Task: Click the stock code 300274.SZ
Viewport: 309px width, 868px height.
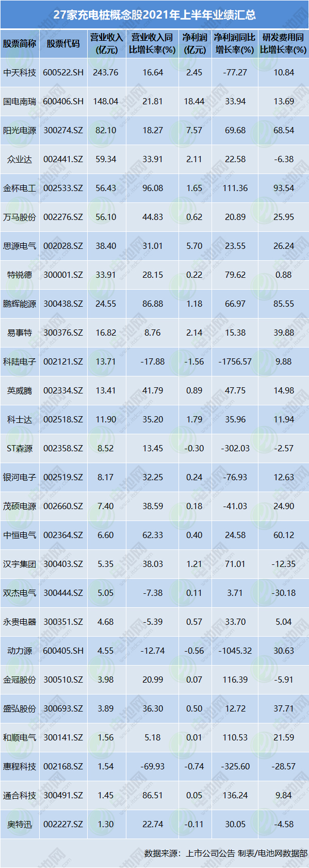Action: pos(63,130)
